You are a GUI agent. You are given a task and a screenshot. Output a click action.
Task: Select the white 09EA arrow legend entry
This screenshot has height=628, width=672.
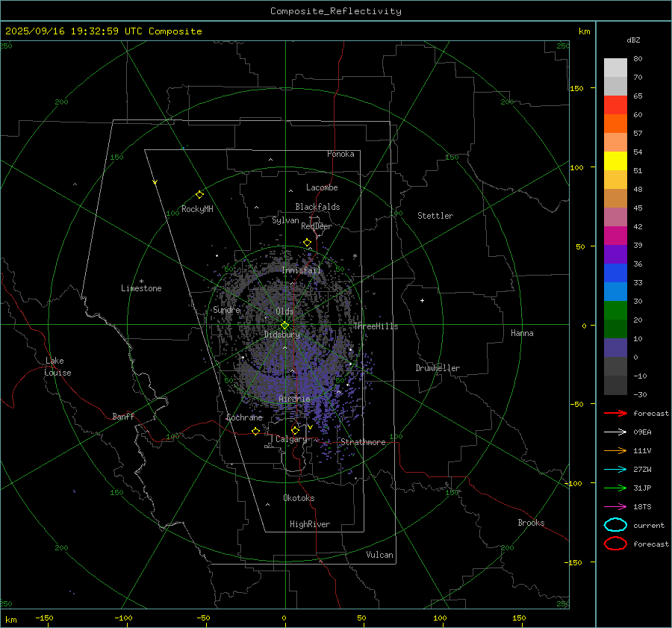(x=615, y=432)
